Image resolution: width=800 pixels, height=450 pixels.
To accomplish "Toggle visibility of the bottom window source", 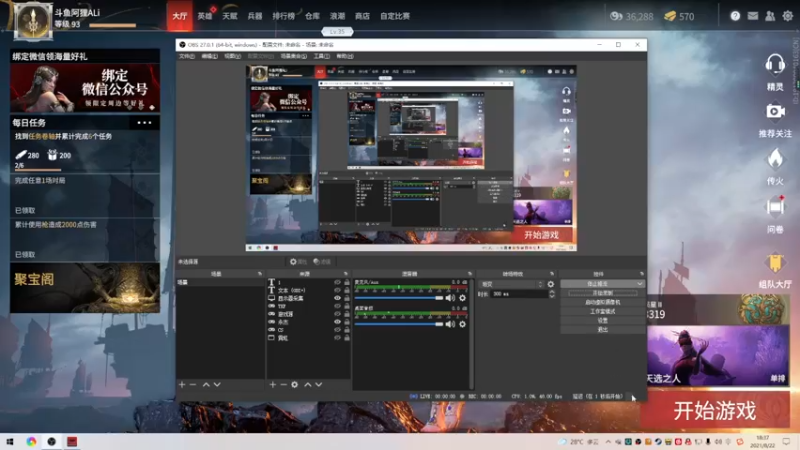I will [337, 338].
